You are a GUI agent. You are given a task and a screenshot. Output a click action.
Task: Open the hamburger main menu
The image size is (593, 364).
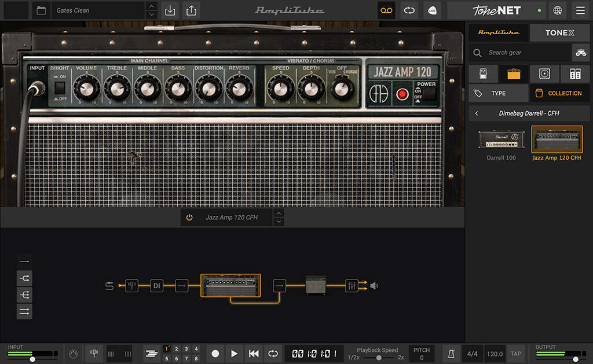coord(580,10)
